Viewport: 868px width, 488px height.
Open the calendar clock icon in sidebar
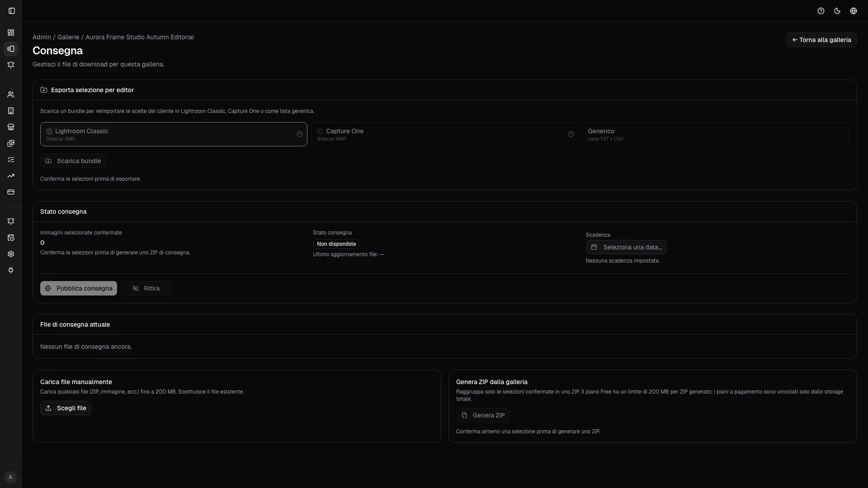[11, 238]
